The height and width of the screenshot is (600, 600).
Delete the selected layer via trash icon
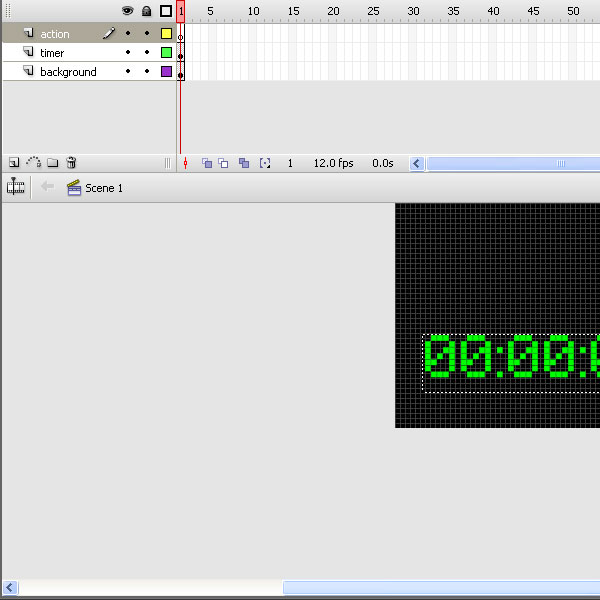click(x=71, y=163)
